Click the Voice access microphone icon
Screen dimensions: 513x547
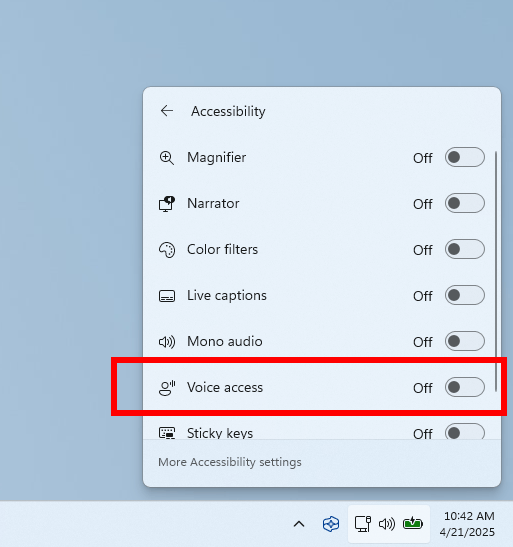coord(167,388)
